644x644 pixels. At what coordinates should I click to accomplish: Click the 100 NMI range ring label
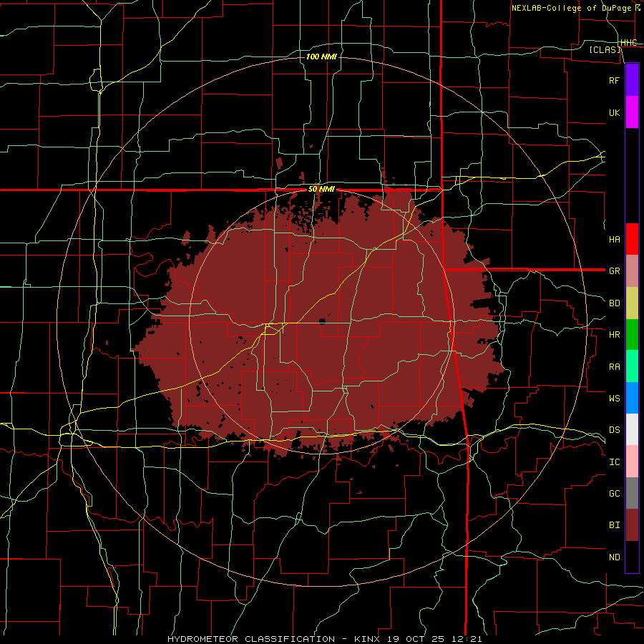321,57
